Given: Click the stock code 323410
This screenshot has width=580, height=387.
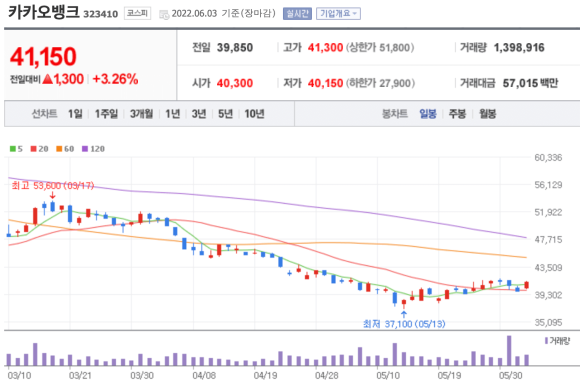Looking at the screenshot, I should click(101, 14).
